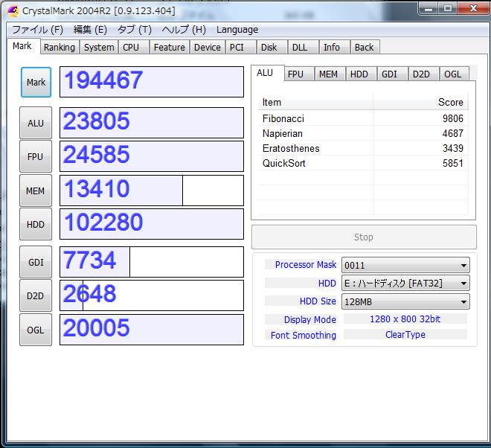Run all benchmarks with Mark button
Viewport: 491px width, 448px height.
point(36,83)
